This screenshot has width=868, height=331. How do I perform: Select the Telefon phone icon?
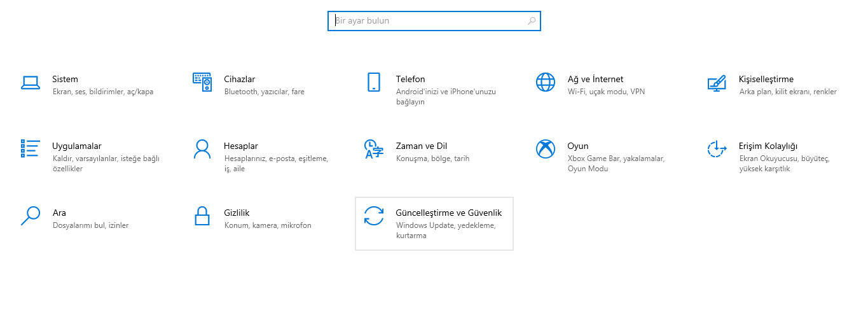pos(373,82)
